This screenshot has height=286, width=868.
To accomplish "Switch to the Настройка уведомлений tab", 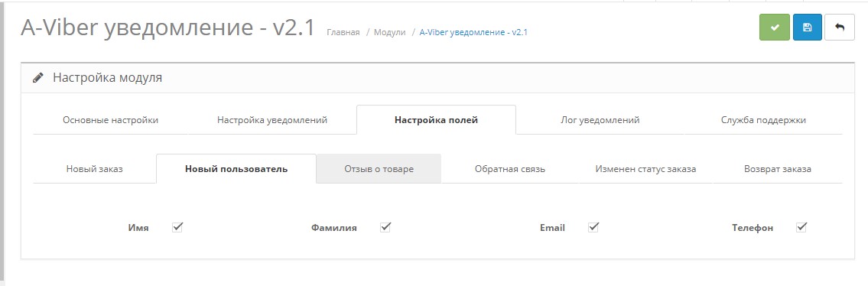I will (x=272, y=120).
